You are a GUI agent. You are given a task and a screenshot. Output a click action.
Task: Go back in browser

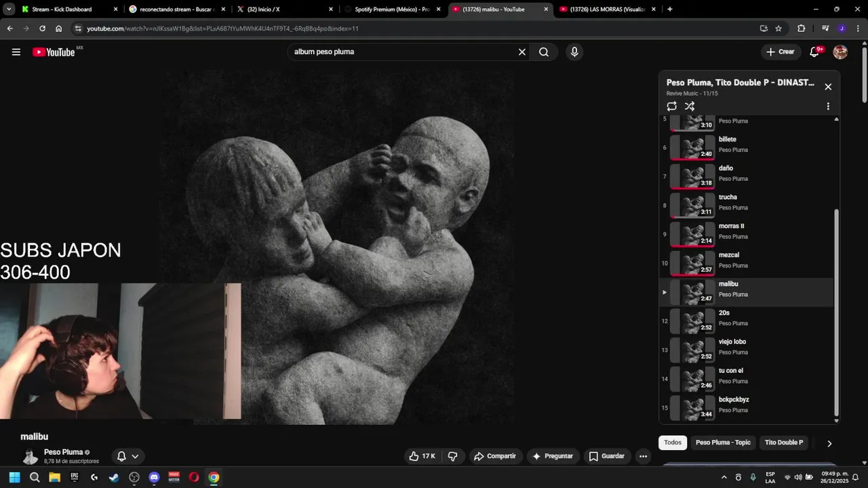[9, 28]
